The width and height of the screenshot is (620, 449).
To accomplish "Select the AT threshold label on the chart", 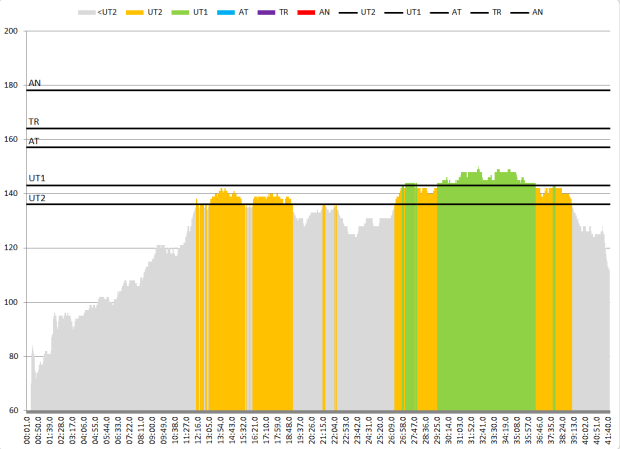I will 34,141.
